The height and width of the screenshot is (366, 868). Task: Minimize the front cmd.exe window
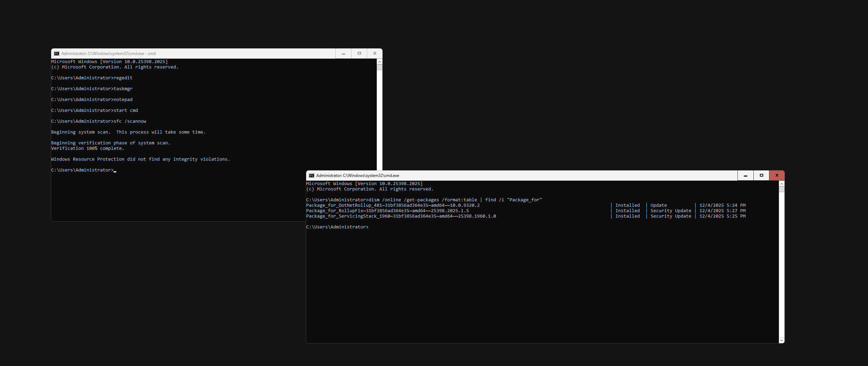[746, 176]
